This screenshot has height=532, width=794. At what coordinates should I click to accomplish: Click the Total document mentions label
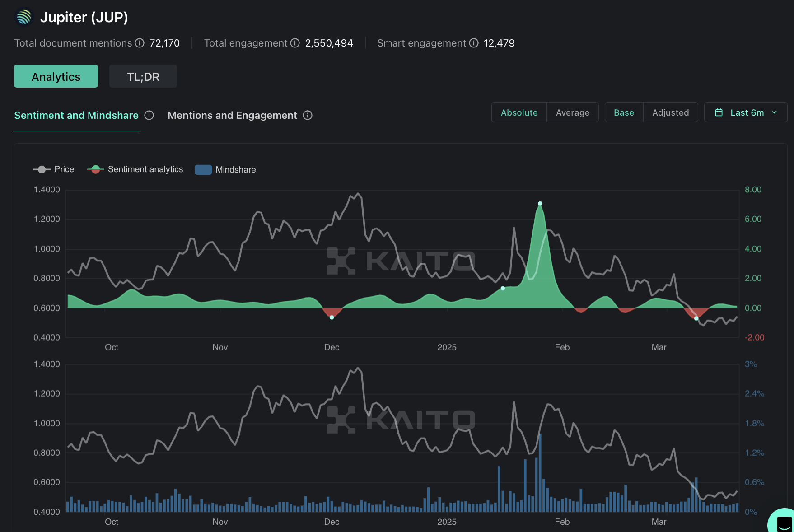coord(73,43)
